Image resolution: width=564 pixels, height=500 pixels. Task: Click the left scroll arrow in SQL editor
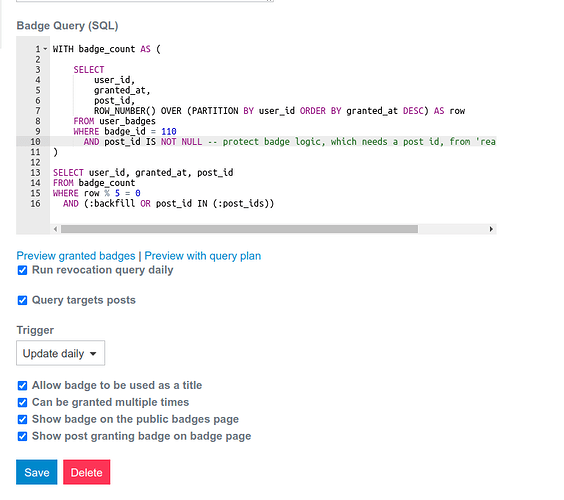click(55, 229)
